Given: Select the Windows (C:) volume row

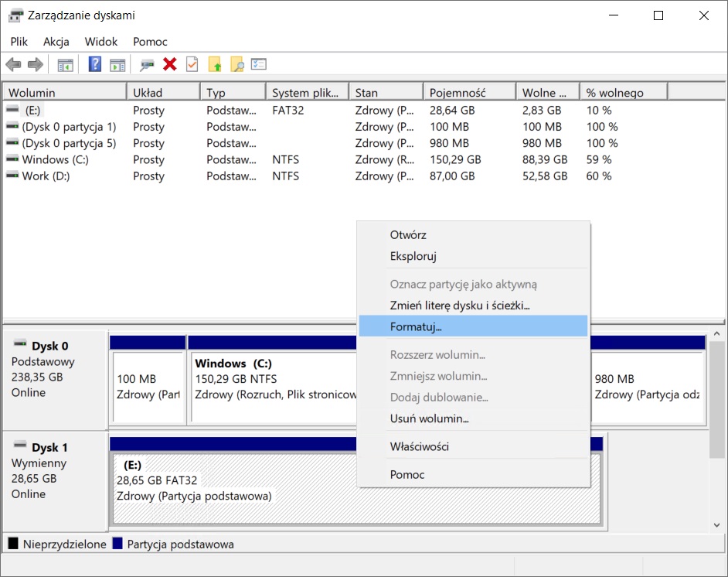Looking at the screenshot, I should 55,160.
